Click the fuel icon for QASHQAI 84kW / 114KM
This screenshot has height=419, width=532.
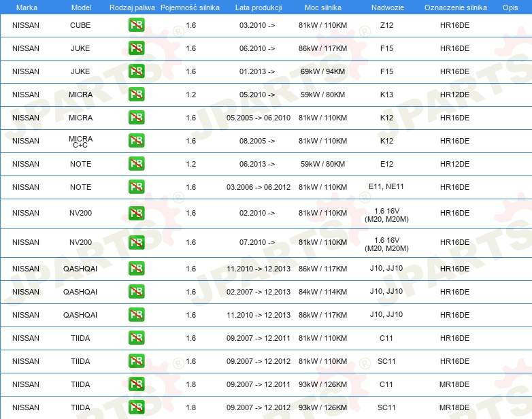coord(136,291)
